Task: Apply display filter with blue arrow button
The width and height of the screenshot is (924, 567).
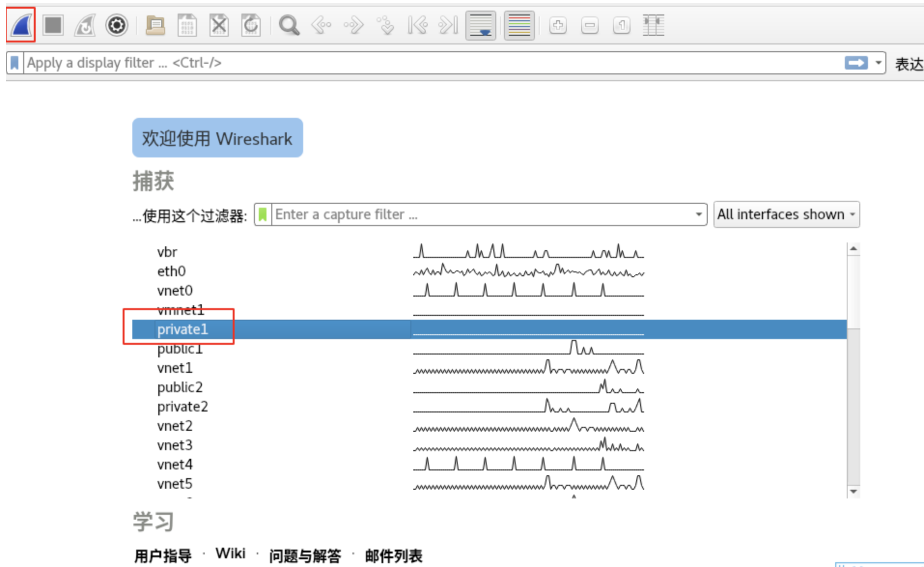Action: [x=856, y=63]
